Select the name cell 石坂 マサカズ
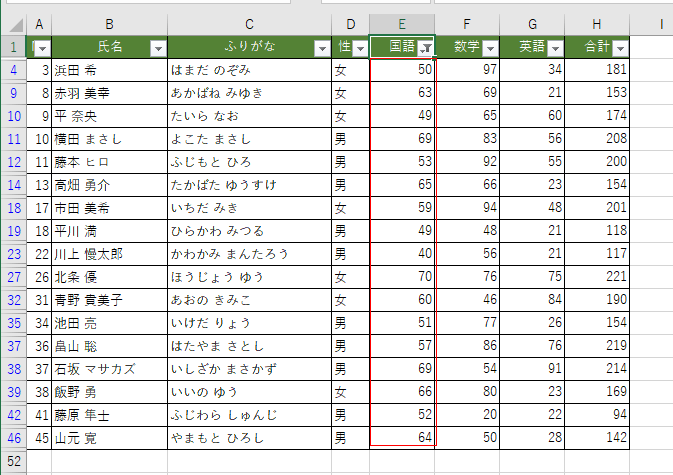The width and height of the screenshot is (673, 475). click(109, 369)
